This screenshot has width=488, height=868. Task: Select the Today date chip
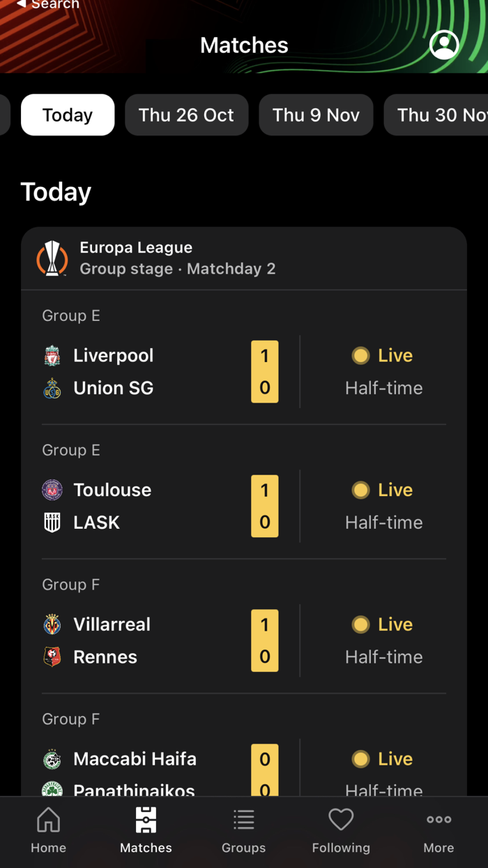pos(67,114)
